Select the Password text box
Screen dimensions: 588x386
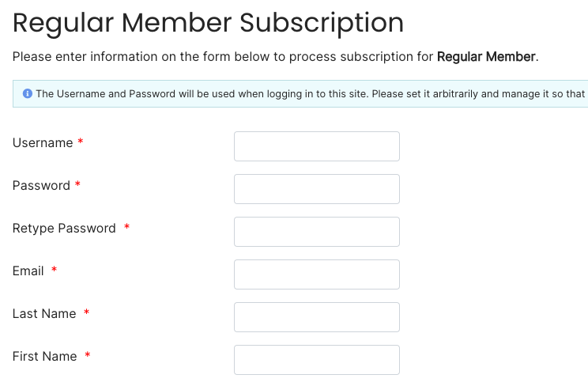pyautogui.click(x=317, y=189)
